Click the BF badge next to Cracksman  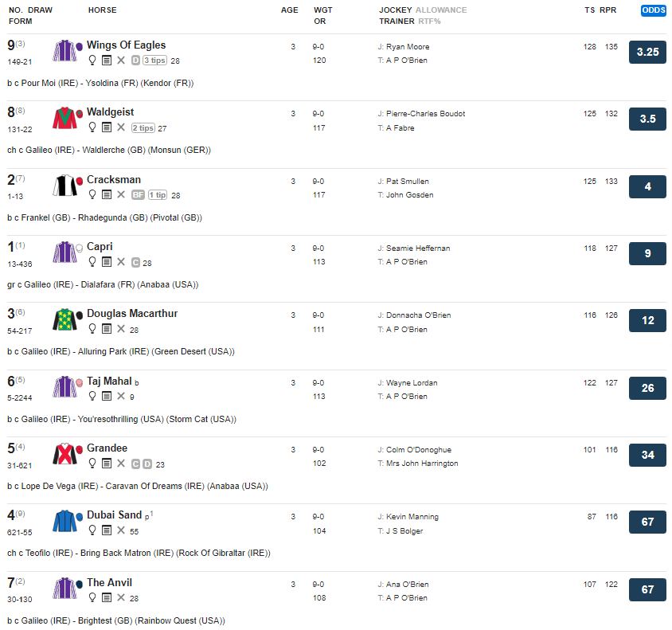pos(138,195)
